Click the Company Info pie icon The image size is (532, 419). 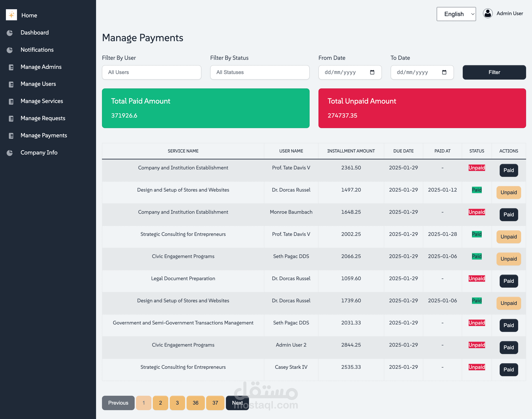[10, 153]
